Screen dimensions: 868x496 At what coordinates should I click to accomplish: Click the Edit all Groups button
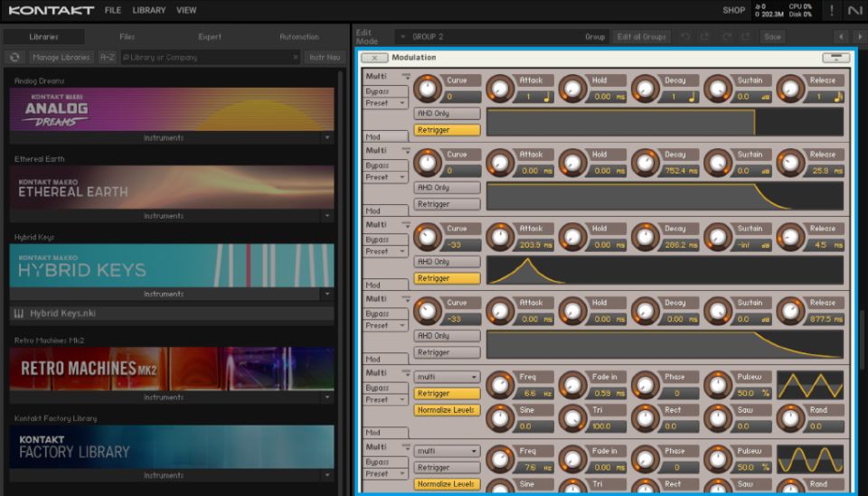tap(641, 37)
